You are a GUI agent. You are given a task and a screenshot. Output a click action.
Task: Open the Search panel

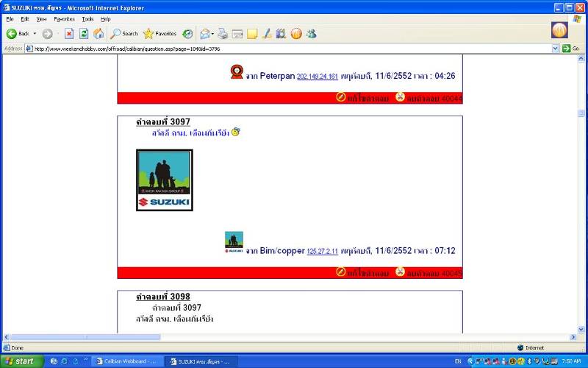[x=124, y=34]
